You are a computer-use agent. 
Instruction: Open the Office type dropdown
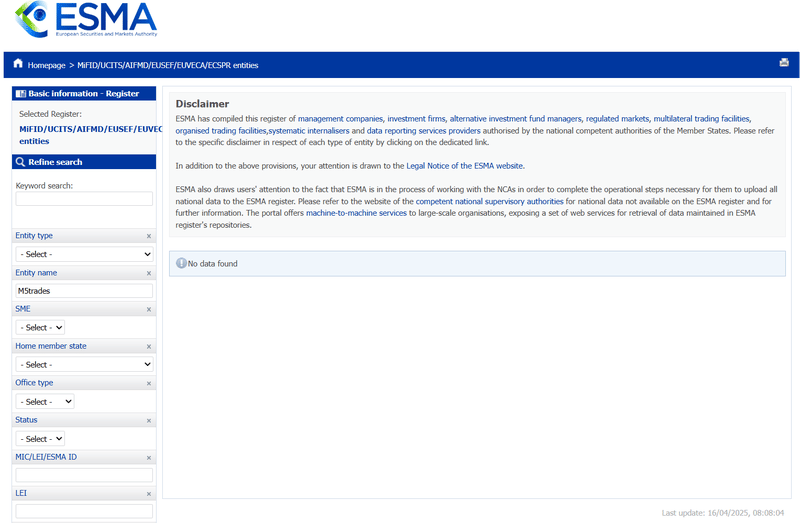45,402
